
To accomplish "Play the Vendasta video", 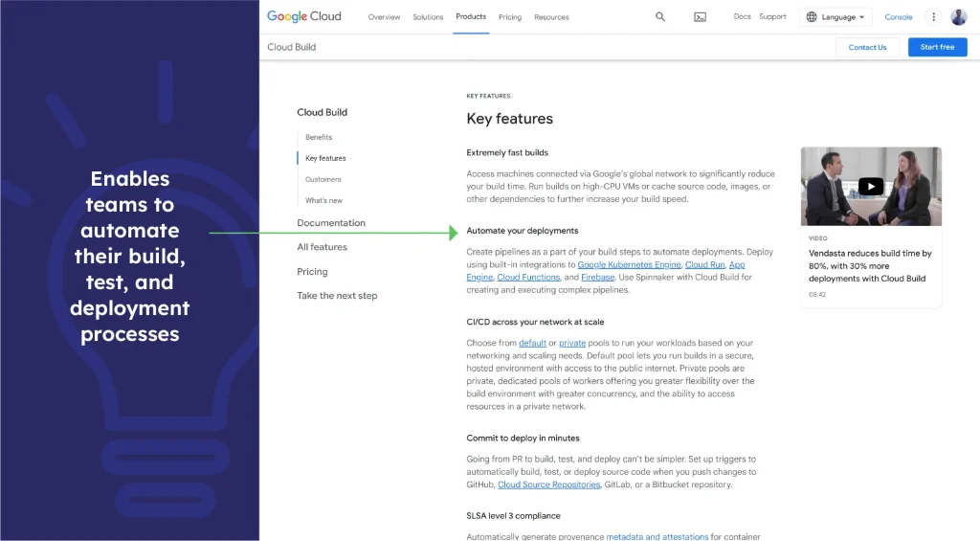I will pyautogui.click(x=871, y=187).
